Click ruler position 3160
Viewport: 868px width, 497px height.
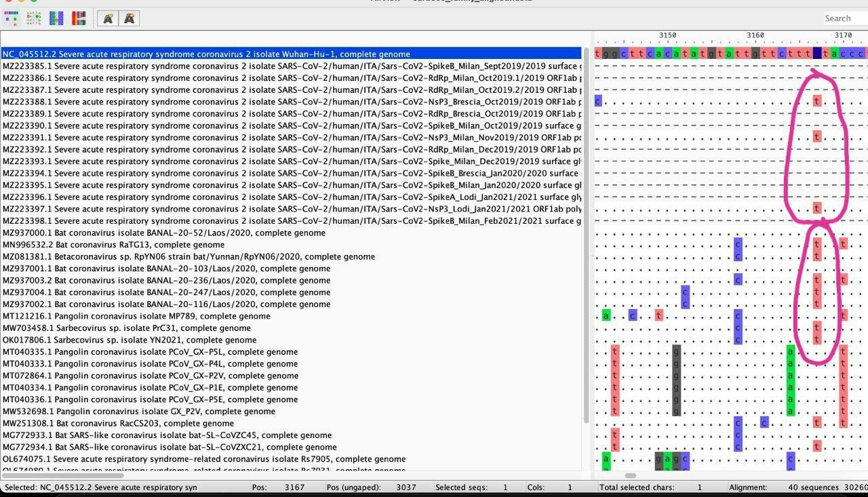tap(755, 35)
